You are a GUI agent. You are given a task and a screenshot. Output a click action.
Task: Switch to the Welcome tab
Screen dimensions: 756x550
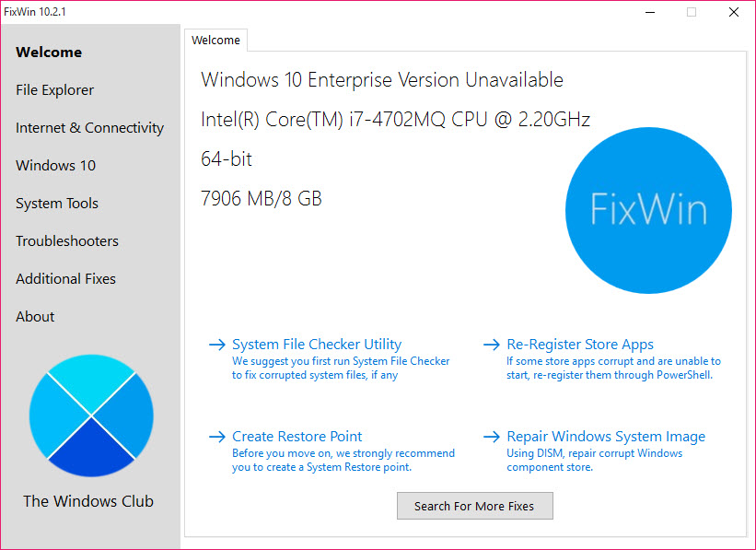pos(215,41)
